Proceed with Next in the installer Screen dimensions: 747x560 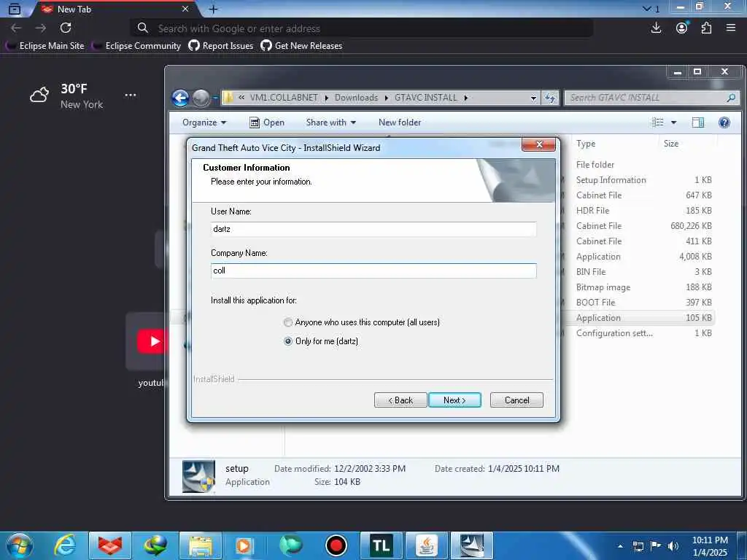pyautogui.click(x=455, y=400)
